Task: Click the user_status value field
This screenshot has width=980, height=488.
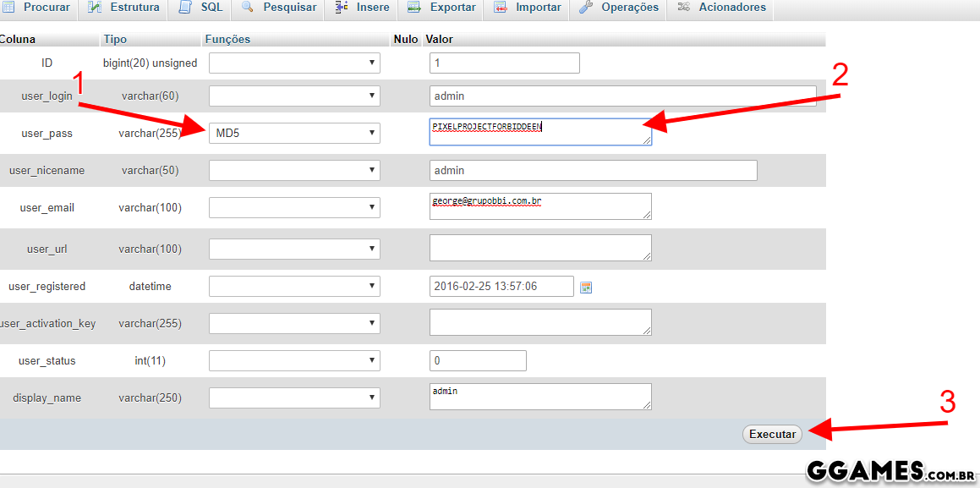Action: (478, 360)
